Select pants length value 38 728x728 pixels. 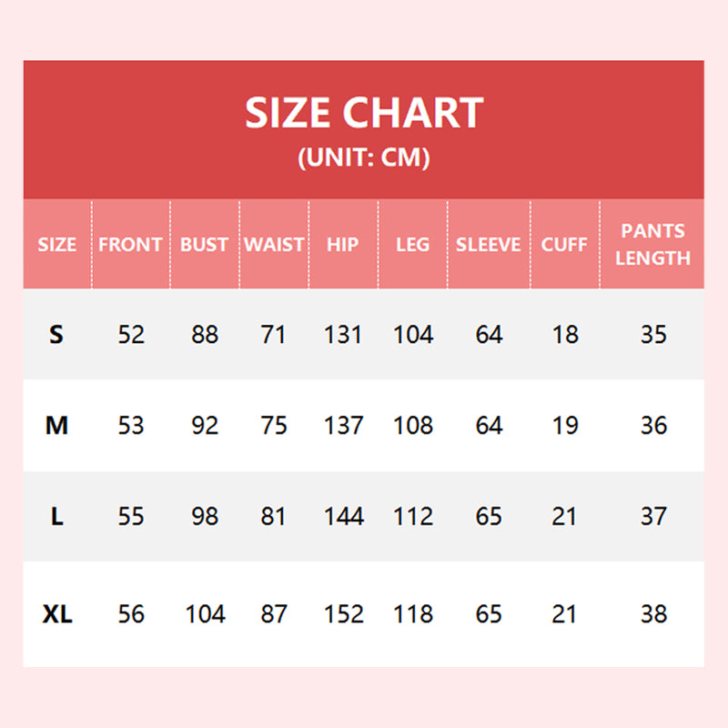[x=653, y=614]
